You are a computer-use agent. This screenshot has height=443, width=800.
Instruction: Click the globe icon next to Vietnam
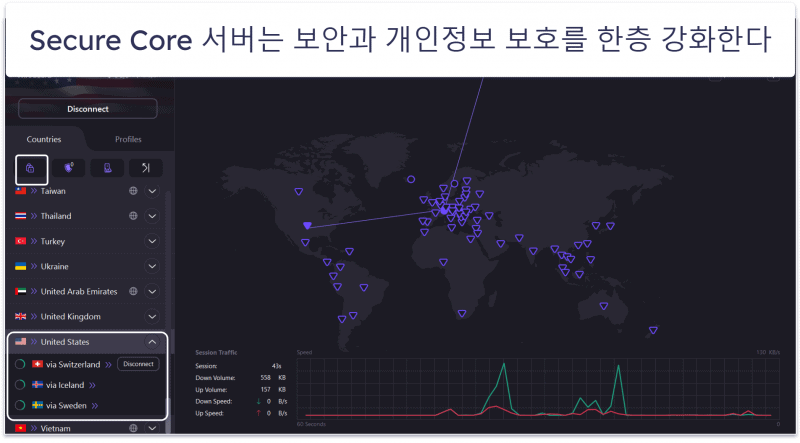tap(133, 428)
